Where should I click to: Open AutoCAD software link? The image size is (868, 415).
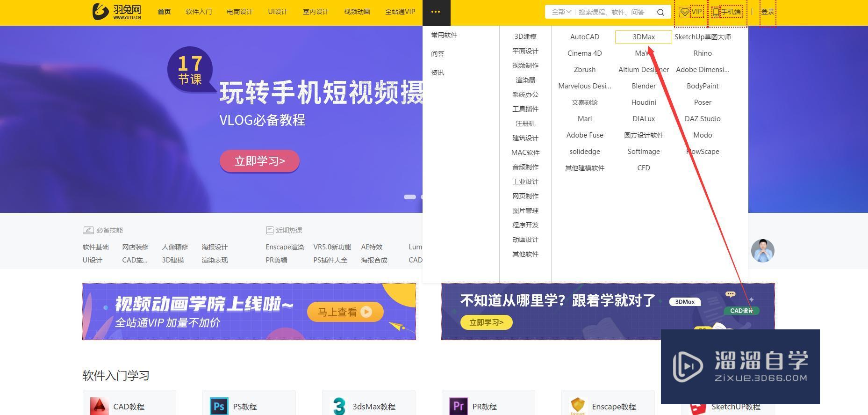[x=585, y=37]
